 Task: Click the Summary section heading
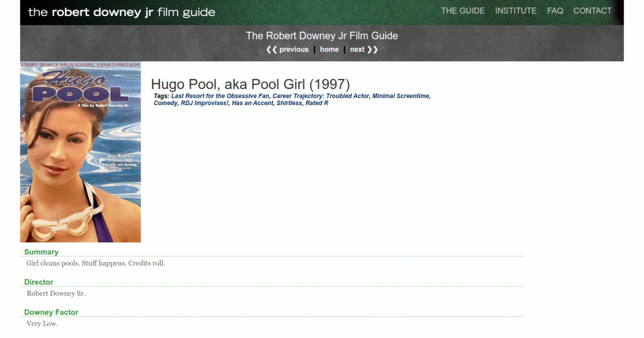pyautogui.click(x=41, y=252)
